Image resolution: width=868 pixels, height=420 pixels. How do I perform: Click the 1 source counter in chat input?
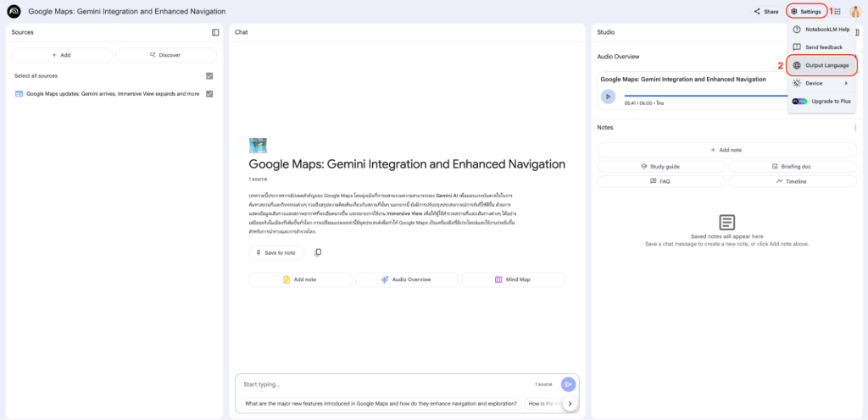(x=543, y=384)
